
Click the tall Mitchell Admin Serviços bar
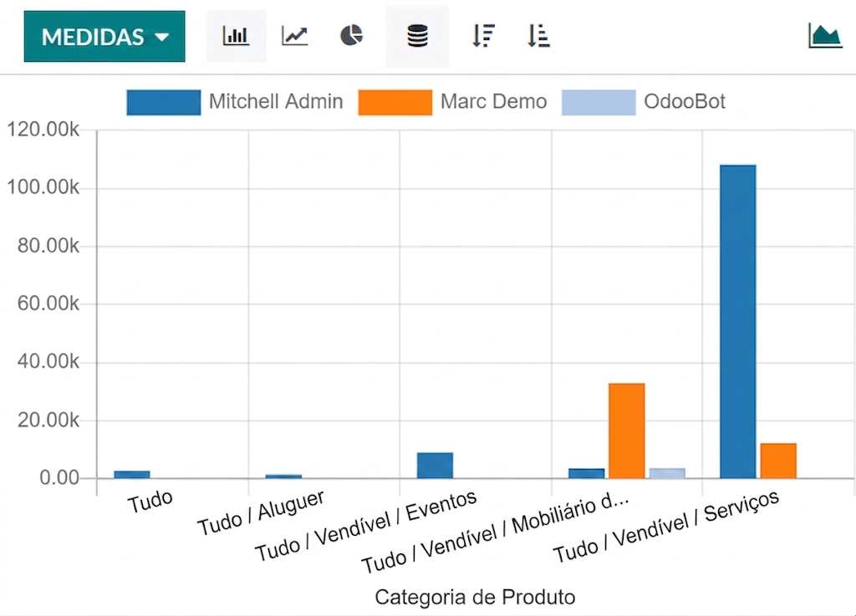click(x=737, y=321)
